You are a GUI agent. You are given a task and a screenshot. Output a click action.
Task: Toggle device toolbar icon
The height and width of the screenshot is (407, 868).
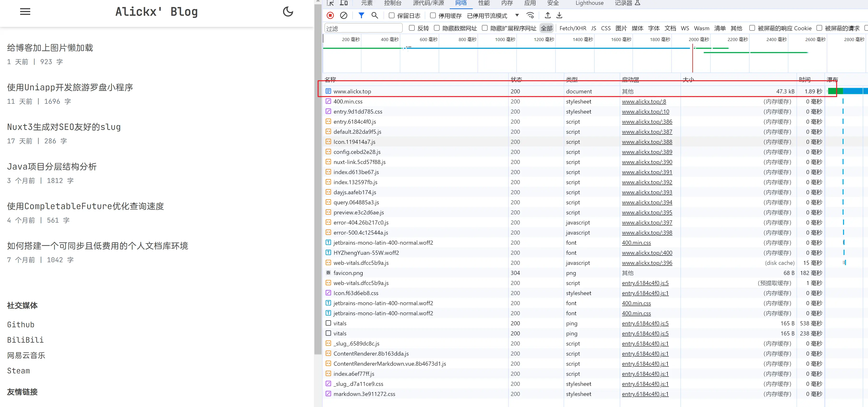point(344,3)
